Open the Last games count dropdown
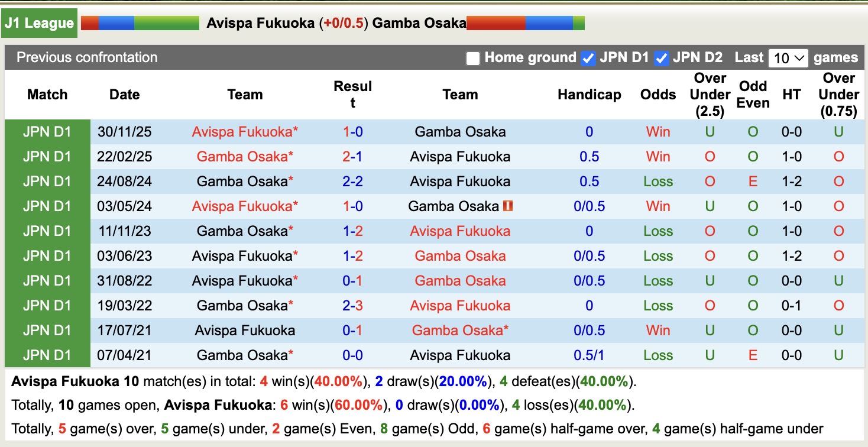This screenshot has width=868, height=447. coord(788,57)
